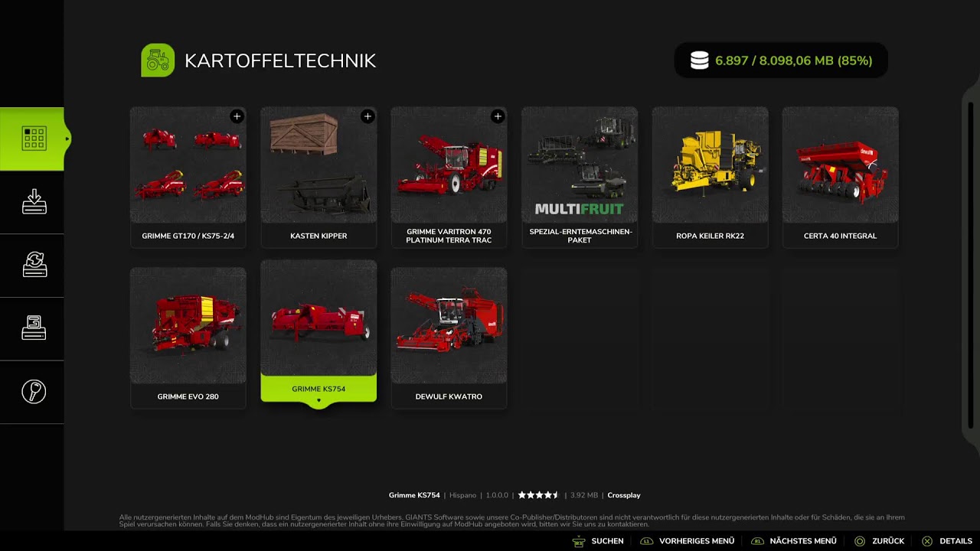
Task: Open the Certa 40 Integral mod card
Action: point(840,178)
